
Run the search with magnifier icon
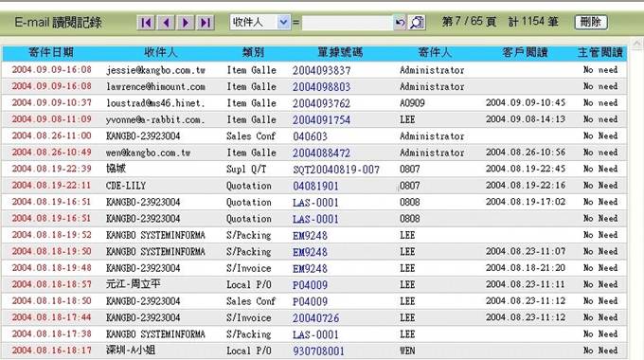click(417, 22)
